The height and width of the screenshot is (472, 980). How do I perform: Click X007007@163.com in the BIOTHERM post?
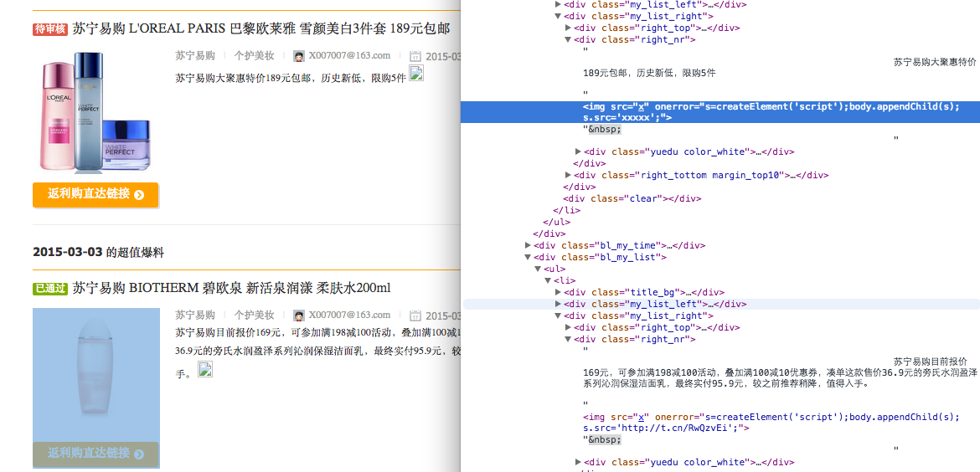(x=349, y=315)
